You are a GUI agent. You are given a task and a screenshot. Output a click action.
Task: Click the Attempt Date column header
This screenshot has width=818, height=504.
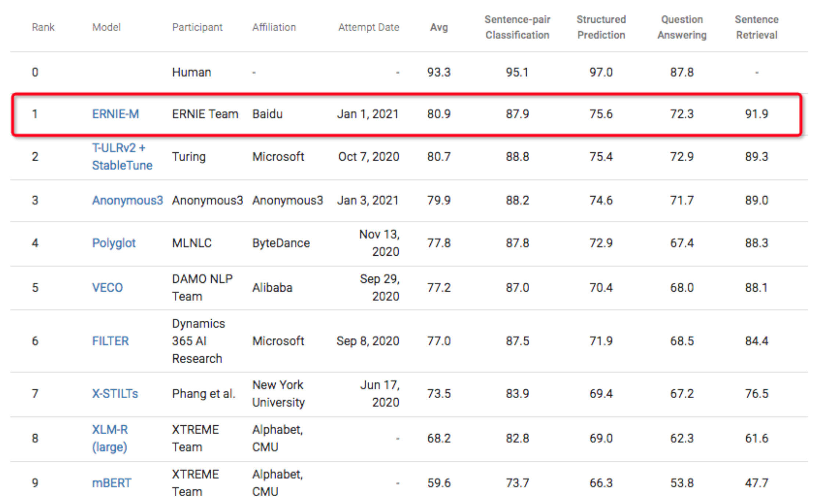[x=369, y=27]
